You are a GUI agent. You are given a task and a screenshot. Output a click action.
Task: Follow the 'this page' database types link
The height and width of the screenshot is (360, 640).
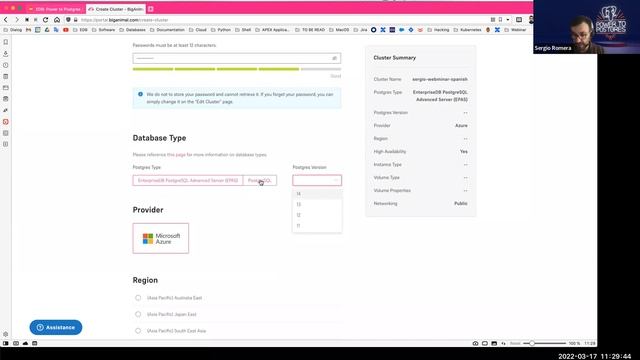coord(176,155)
